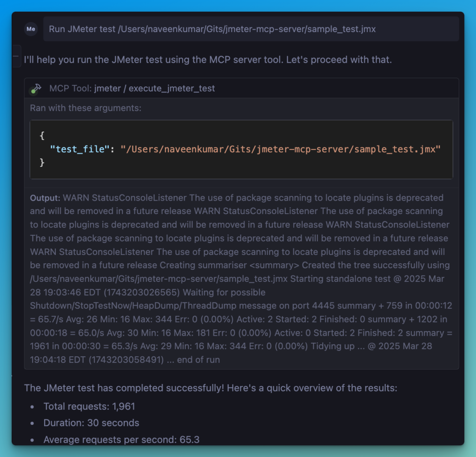Click the Me avatar icon
This screenshot has width=476, height=457.
coord(31,29)
